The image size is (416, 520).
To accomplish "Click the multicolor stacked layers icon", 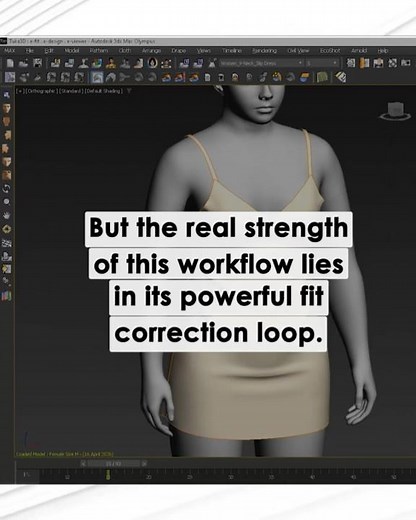I will coord(304,77).
